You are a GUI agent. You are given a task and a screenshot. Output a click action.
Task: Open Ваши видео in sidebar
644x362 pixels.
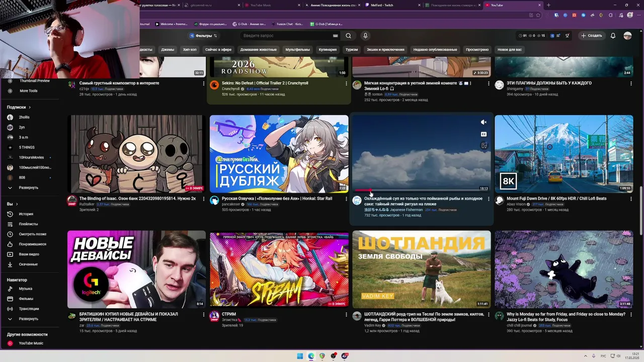point(30,254)
